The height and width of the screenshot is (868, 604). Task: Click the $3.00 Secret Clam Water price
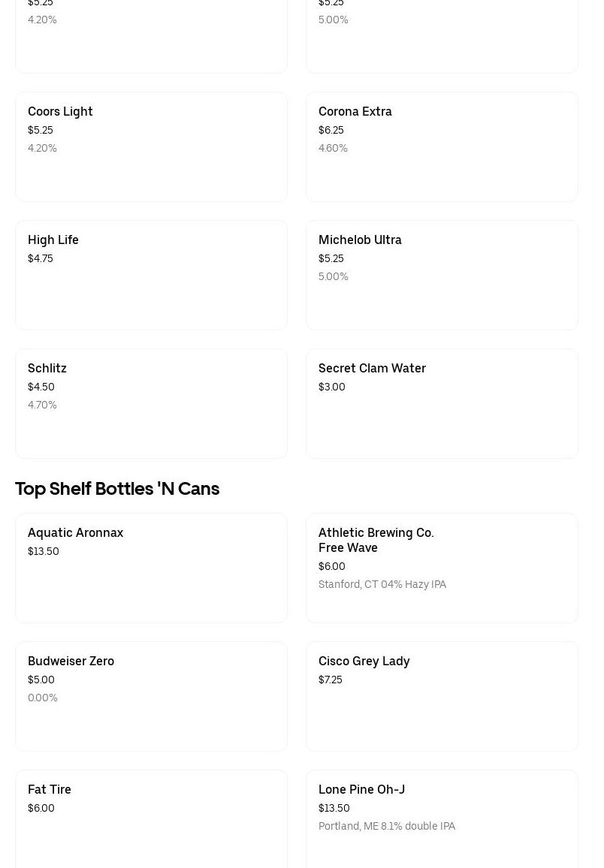[332, 387]
